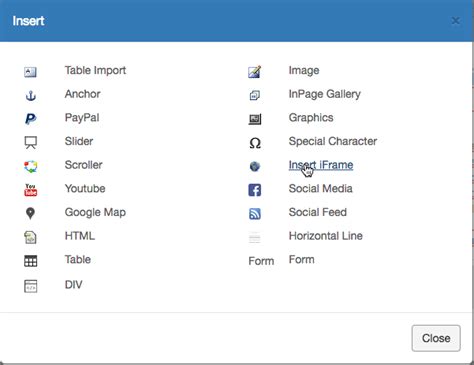
Task: Click the Table Import option
Action: tap(95, 70)
